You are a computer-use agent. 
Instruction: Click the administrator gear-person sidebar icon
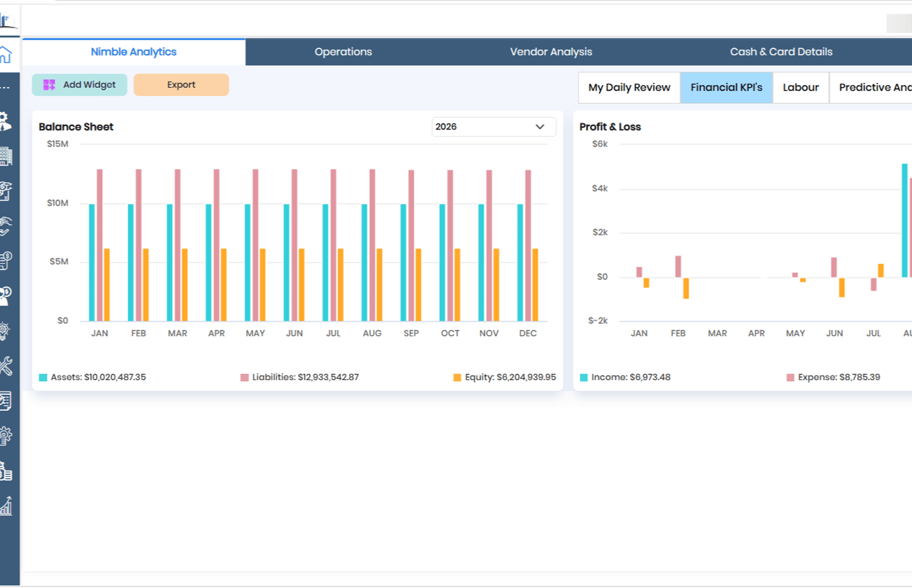pos(5,121)
